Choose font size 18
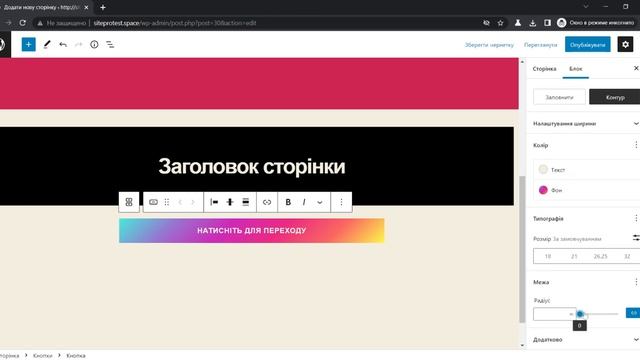Screen dimensions: 640x360 (x=548, y=256)
